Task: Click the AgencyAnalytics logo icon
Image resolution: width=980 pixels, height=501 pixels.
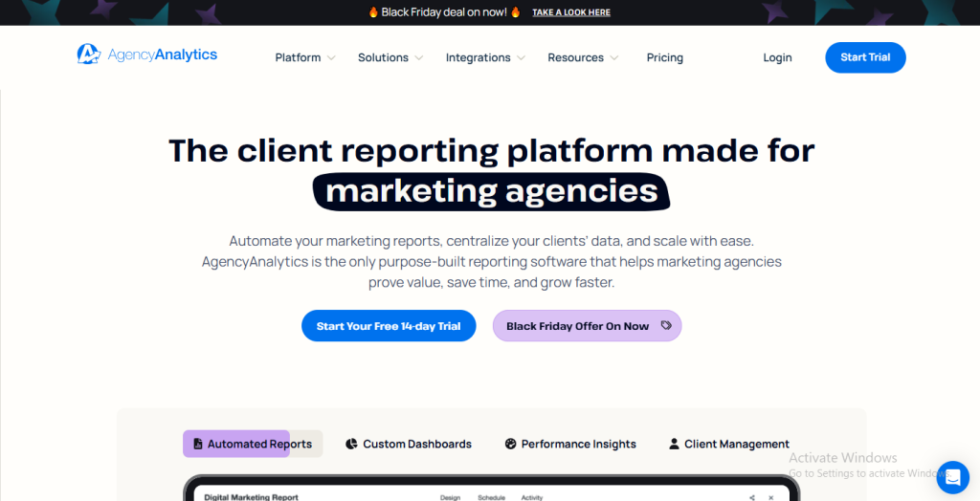Action: click(89, 54)
